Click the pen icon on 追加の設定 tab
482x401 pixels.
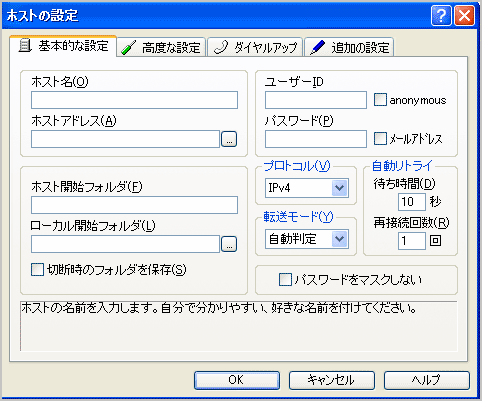(317, 47)
